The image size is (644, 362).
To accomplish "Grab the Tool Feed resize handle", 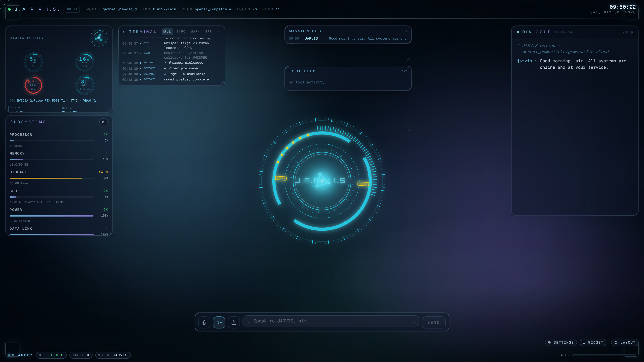I will (409, 130).
